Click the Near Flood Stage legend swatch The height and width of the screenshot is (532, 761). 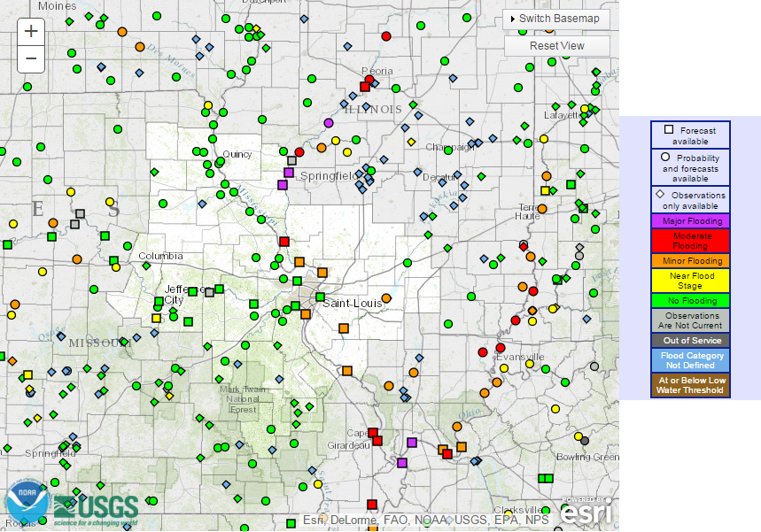coord(690,281)
